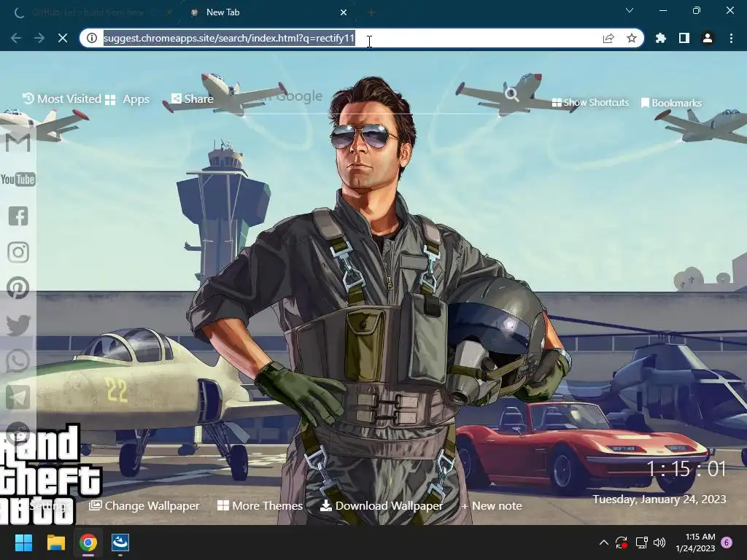This screenshot has width=747, height=560.
Task: Open Chrome profile avatar
Action: point(708,38)
